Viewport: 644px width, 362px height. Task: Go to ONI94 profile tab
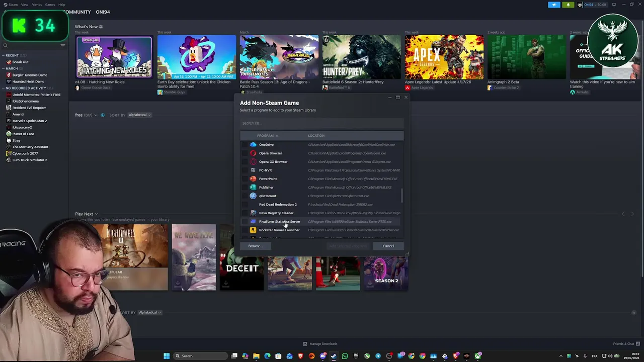[103, 12]
